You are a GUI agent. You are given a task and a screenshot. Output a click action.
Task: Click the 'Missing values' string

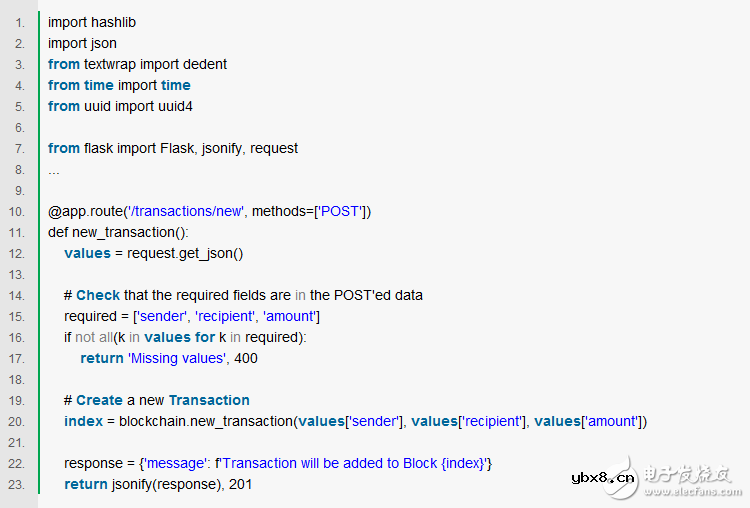tap(176, 358)
